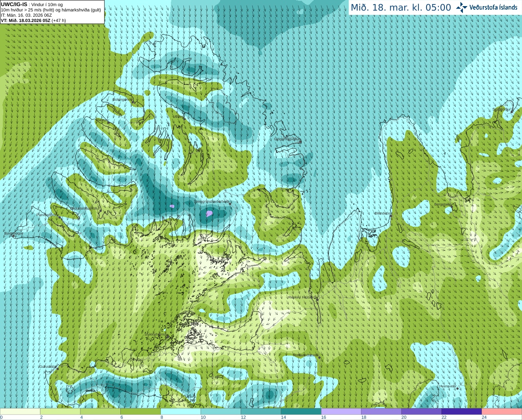Click the forecast time 'Mið. 18. mar. kl. 05:00'
522x420 pixels.
(401, 7)
